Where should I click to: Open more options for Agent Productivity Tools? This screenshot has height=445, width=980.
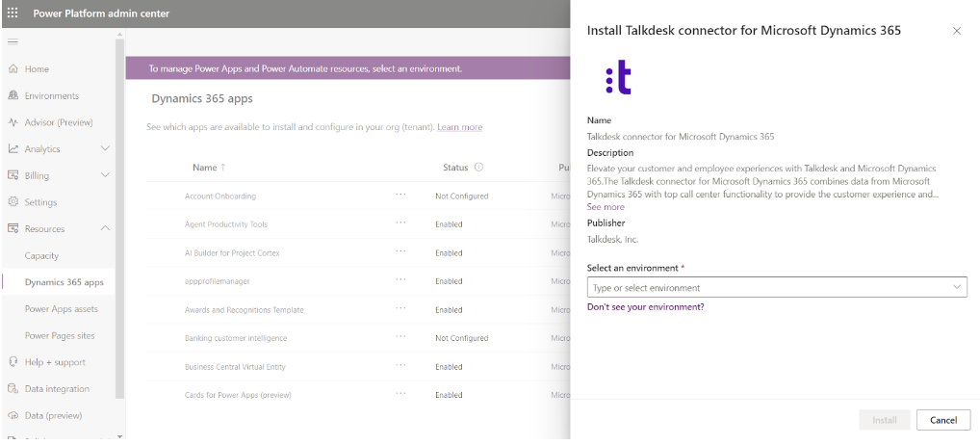400,222
